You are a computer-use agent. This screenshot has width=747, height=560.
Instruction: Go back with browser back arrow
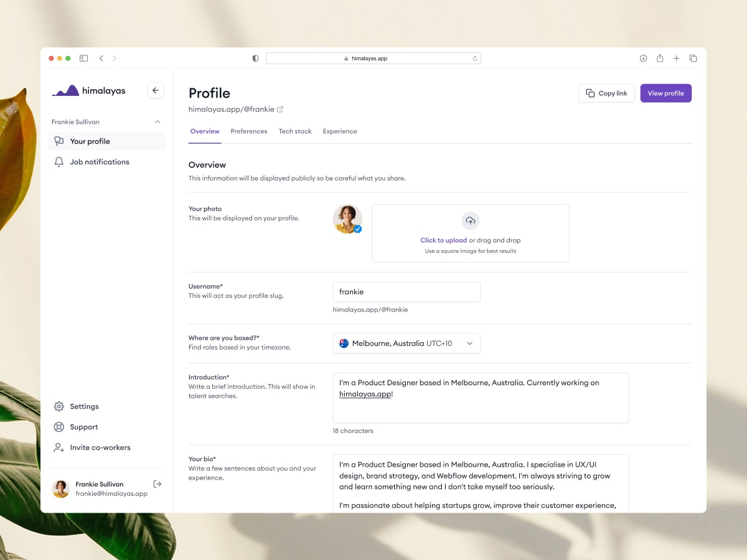[101, 58]
